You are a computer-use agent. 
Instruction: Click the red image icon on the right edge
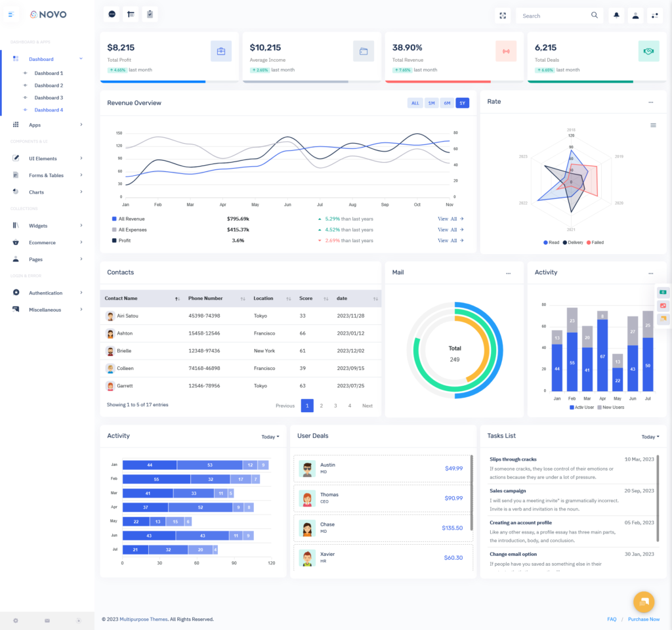click(x=663, y=305)
